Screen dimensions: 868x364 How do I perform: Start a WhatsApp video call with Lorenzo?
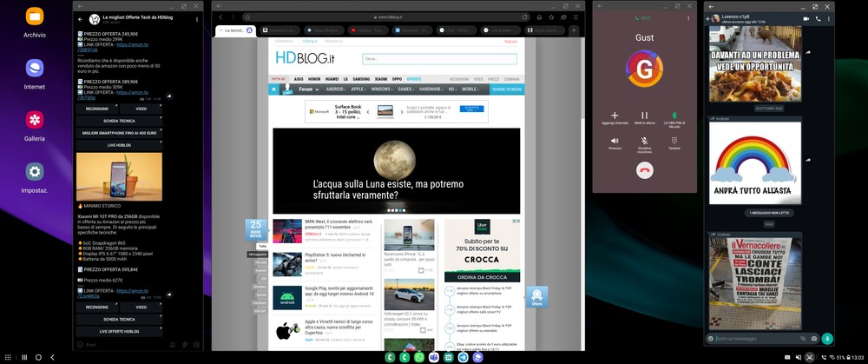click(x=806, y=18)
